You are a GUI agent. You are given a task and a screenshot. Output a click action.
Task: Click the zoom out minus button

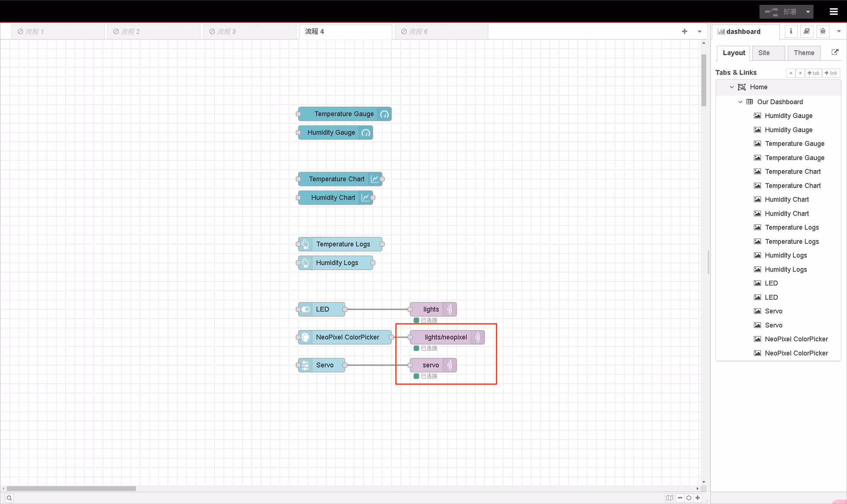click(x=680, y=498)
